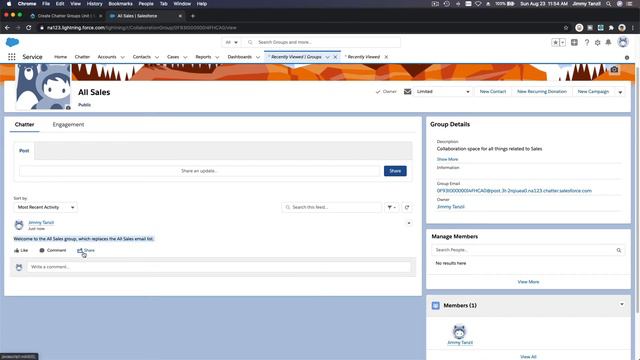Screen dimensions: 640x360
Task: Expand the Reports nav dropdown
Action: pos(217,57)
